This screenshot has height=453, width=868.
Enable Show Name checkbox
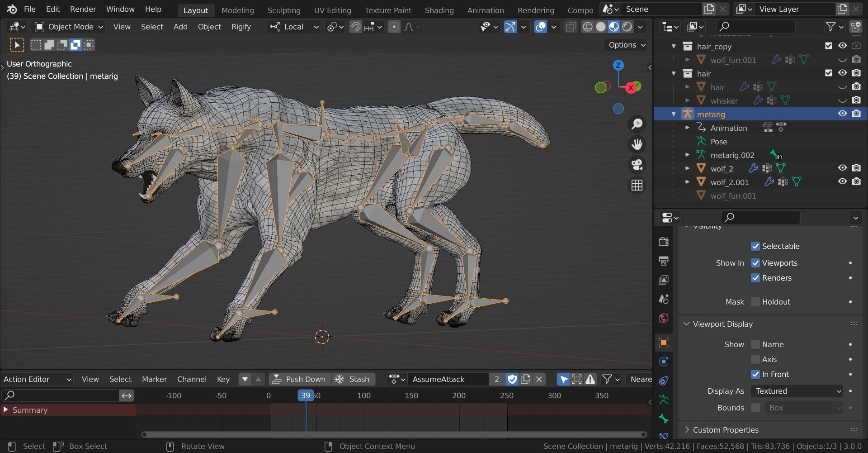tap(755, 344)
